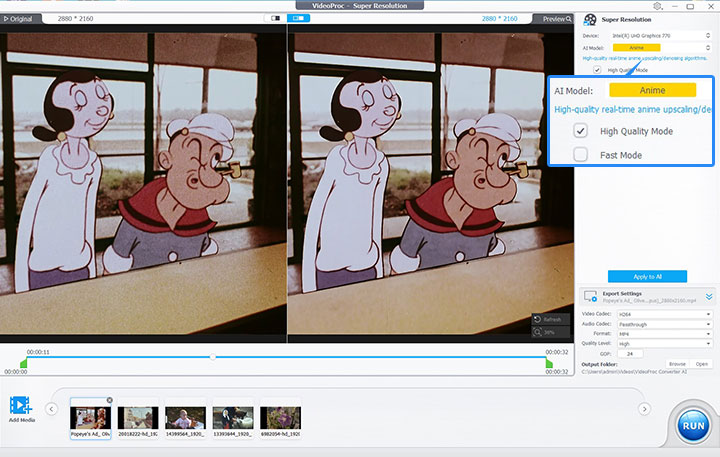Maximize the VideoProc window

coord(690,6)
